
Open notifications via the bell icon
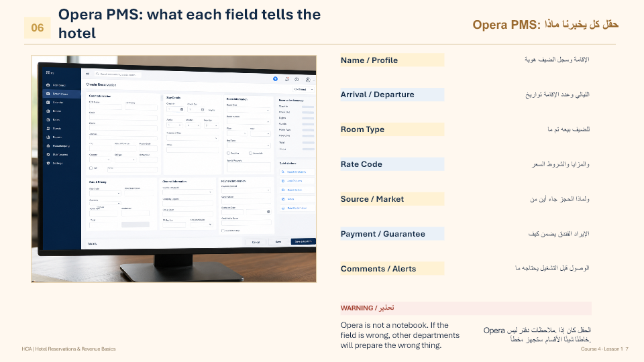click(x=286, y=79)
